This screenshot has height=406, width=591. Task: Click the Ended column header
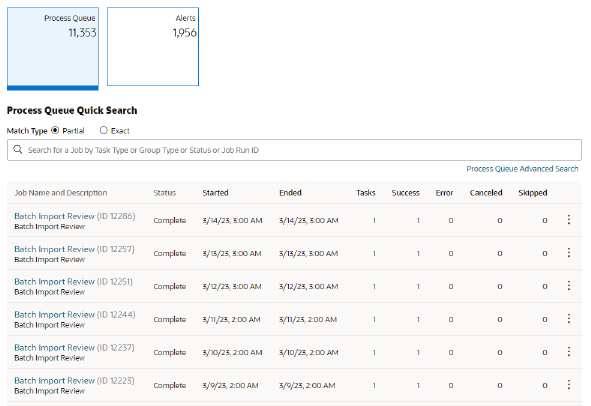pyautogui.click(x=290, y=193)
